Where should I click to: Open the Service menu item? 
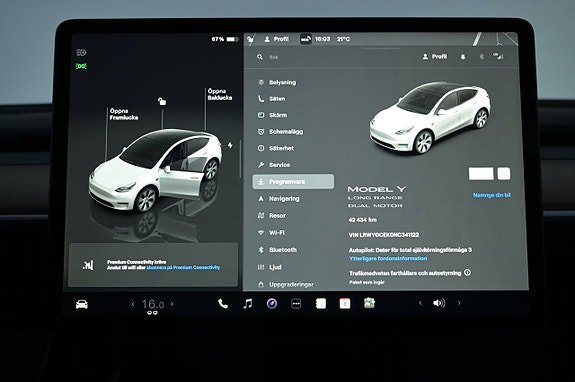coord(274,165)
